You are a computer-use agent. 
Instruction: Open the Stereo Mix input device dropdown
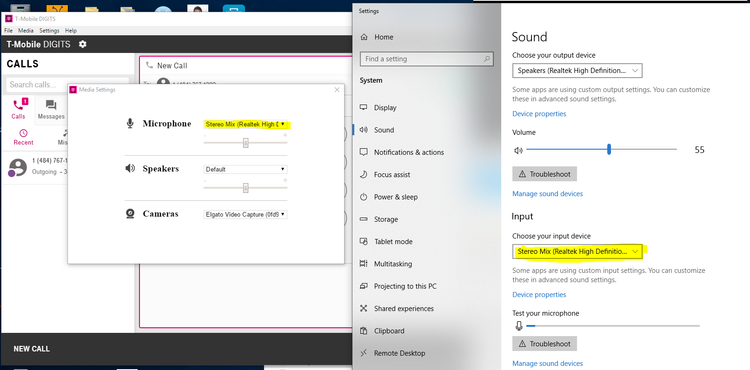click(577, 251)
